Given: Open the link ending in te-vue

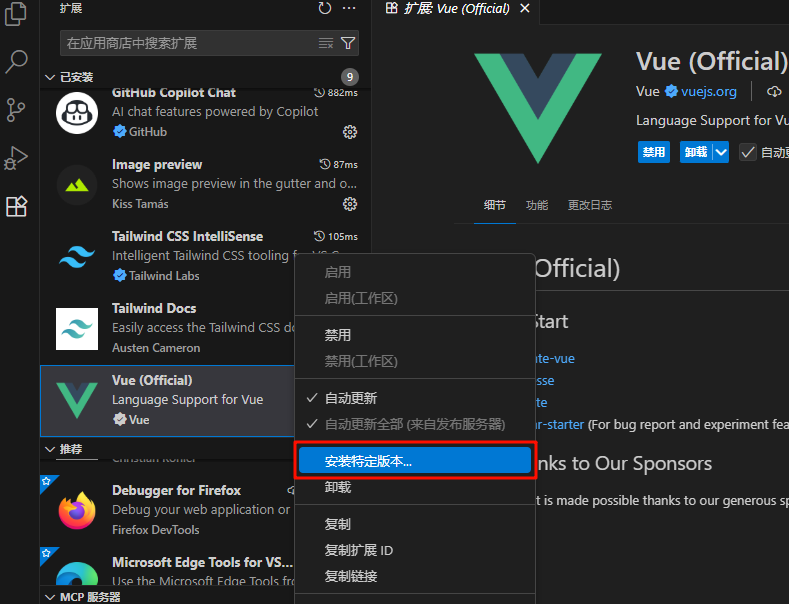Looking at the screenshot, I should point(555,358).
